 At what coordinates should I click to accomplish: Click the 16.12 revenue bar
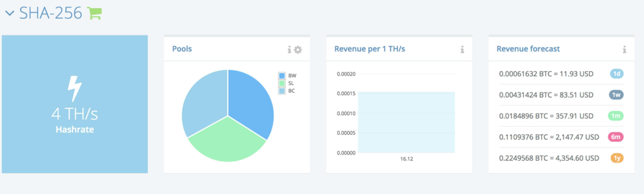point(406,122)
